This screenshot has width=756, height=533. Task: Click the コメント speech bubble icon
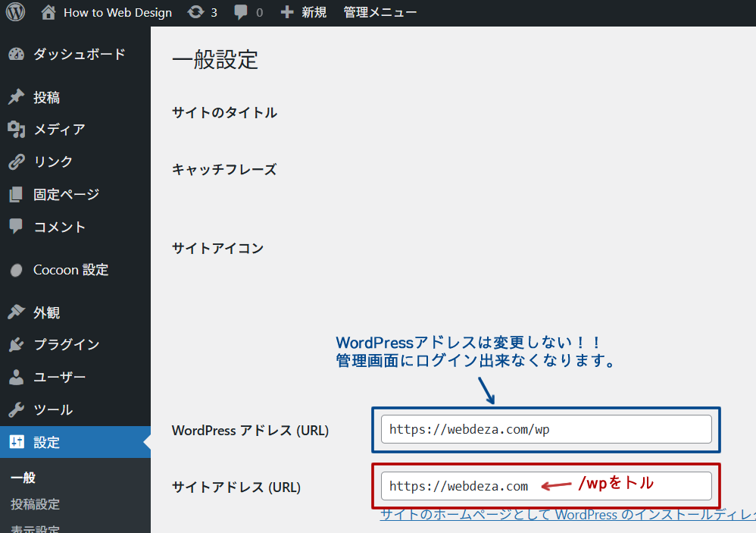click(x=16, y=226)
